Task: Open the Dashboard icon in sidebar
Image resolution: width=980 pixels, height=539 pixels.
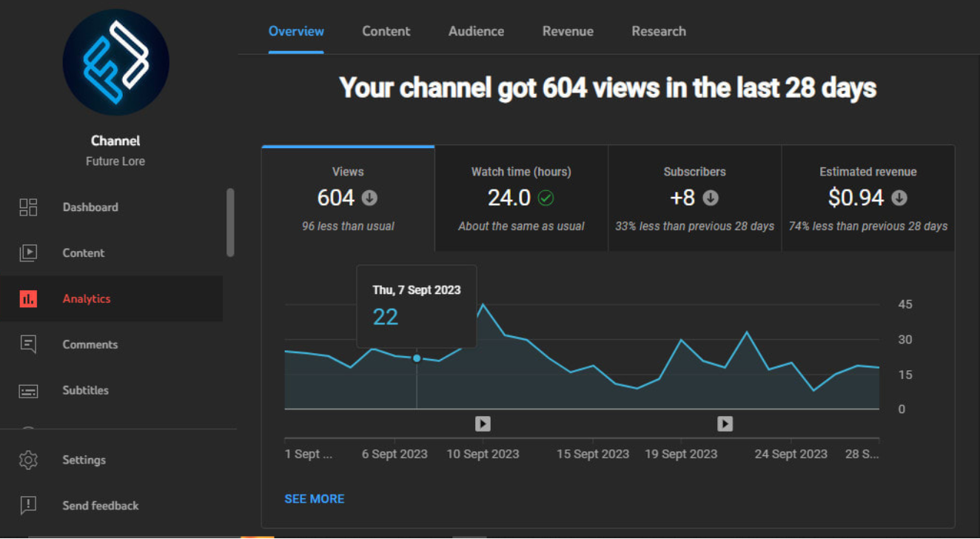Action: point(28,207)
